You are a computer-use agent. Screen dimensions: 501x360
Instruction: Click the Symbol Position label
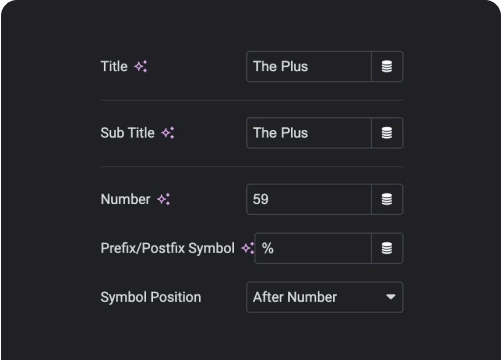[151, 297]
